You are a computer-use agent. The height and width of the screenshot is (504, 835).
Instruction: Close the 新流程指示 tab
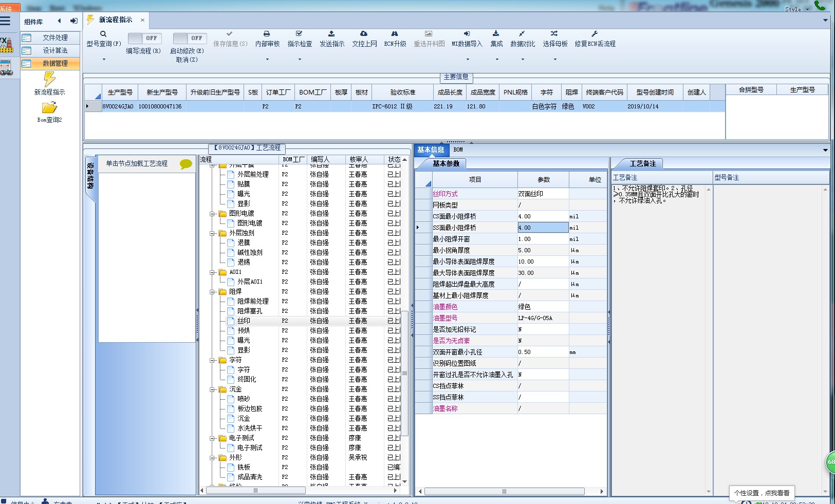(x=142, y=20)
